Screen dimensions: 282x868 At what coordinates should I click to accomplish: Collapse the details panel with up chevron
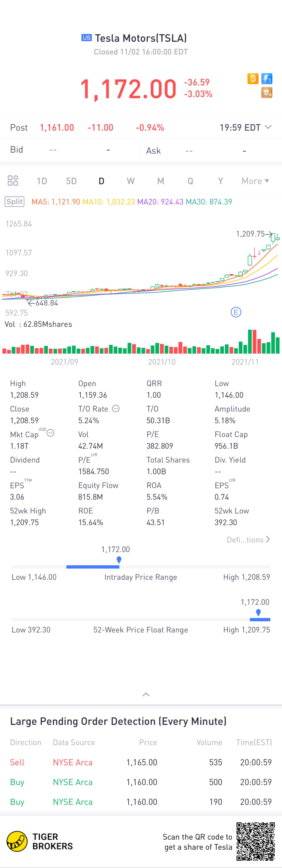tap(146, 694)
